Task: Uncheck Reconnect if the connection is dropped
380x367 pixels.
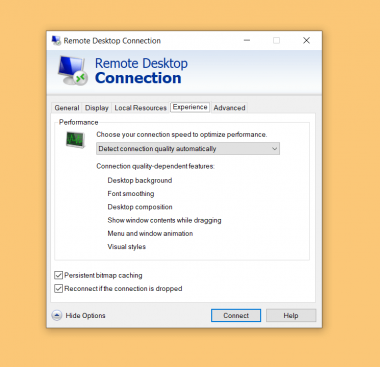Action: (x=58, y=289)
